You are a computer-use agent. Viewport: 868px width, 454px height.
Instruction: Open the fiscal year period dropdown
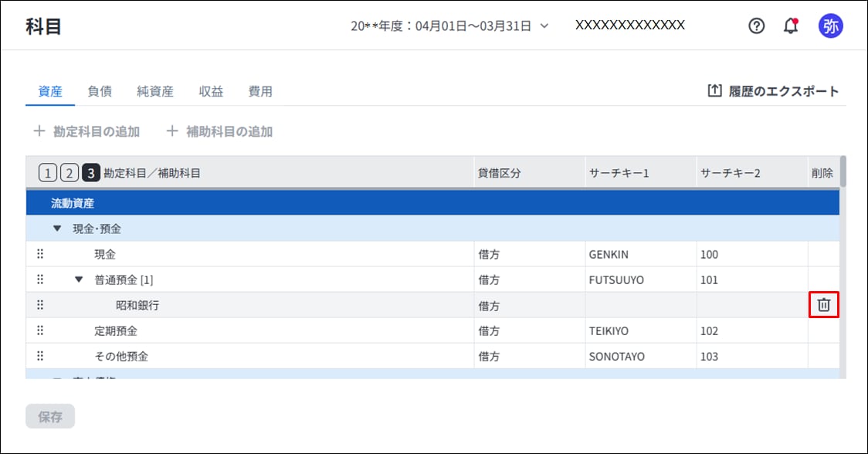pyautogui.click(x=449, y=25)
